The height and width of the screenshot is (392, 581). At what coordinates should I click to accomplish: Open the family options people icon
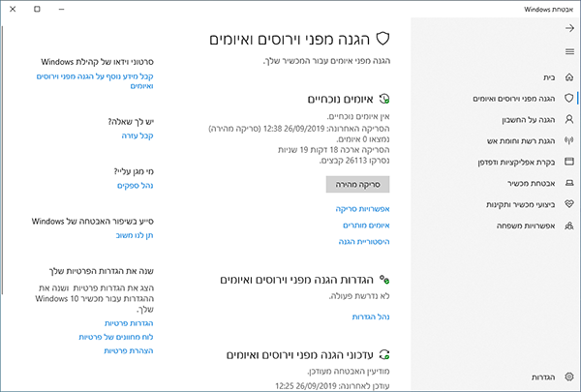click(x=569, y=226)
